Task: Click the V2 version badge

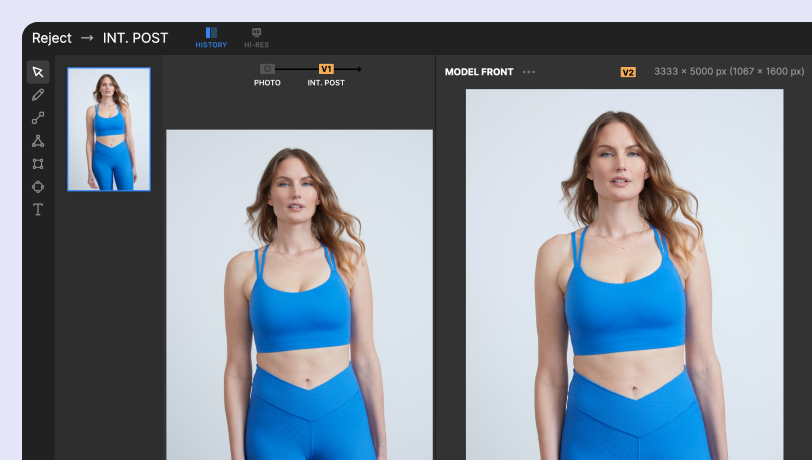Action: [628, 72]
